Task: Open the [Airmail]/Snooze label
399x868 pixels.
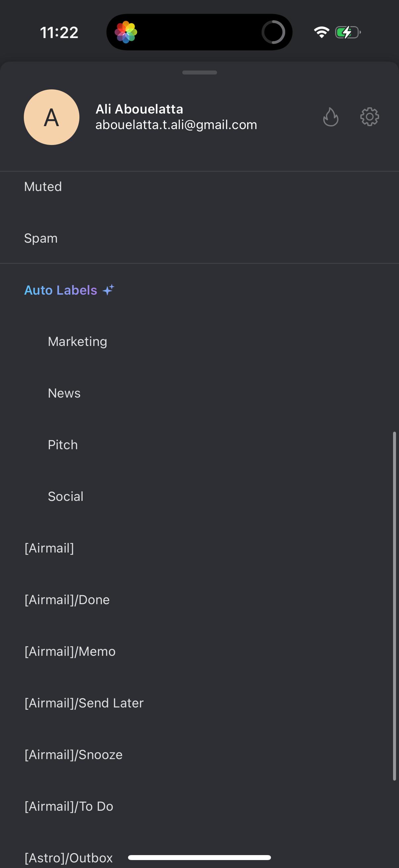Action: 74,754
